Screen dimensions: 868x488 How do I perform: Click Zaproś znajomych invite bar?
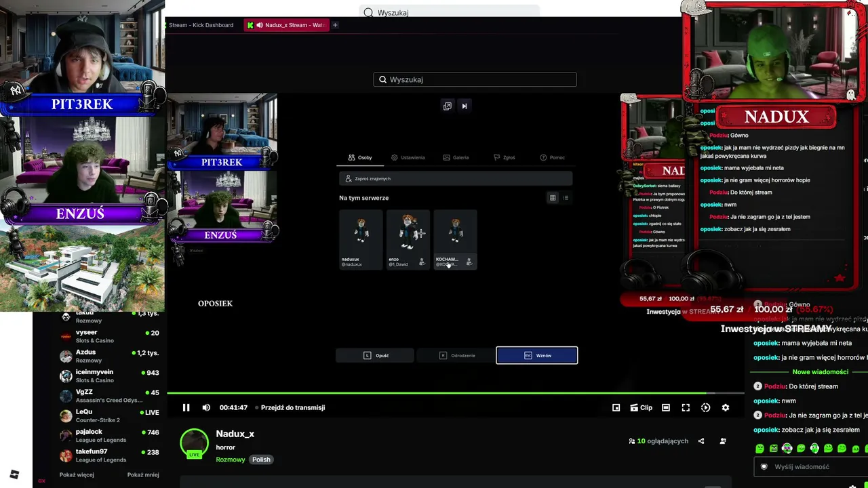click(x=456, y=178)
